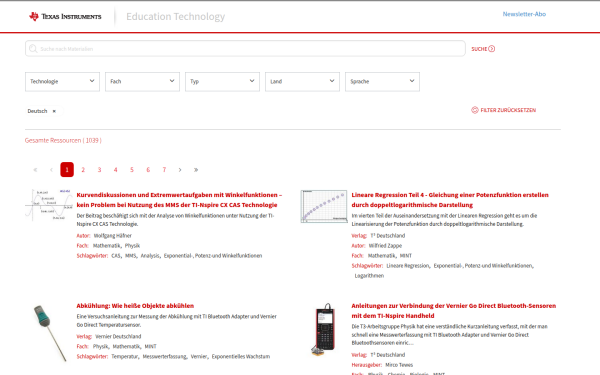Open 'Abkühlung: Wie heiße Objekte abkühlen'
This screenshot has height=375, width=600.
(135, 306)
